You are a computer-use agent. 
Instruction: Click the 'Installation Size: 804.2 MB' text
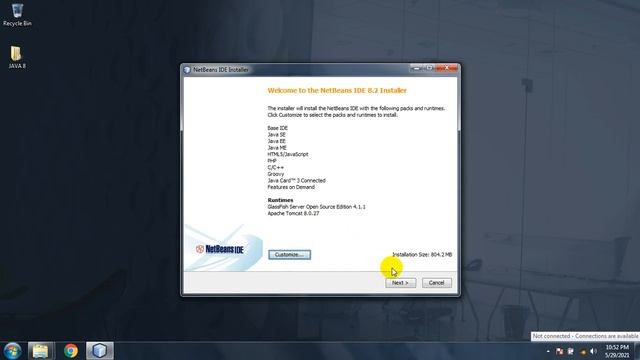[422, 255]
